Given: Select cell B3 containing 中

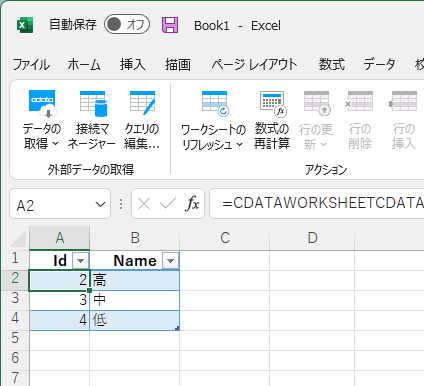Looking at the screenshot, I should (x=135, y=300).
